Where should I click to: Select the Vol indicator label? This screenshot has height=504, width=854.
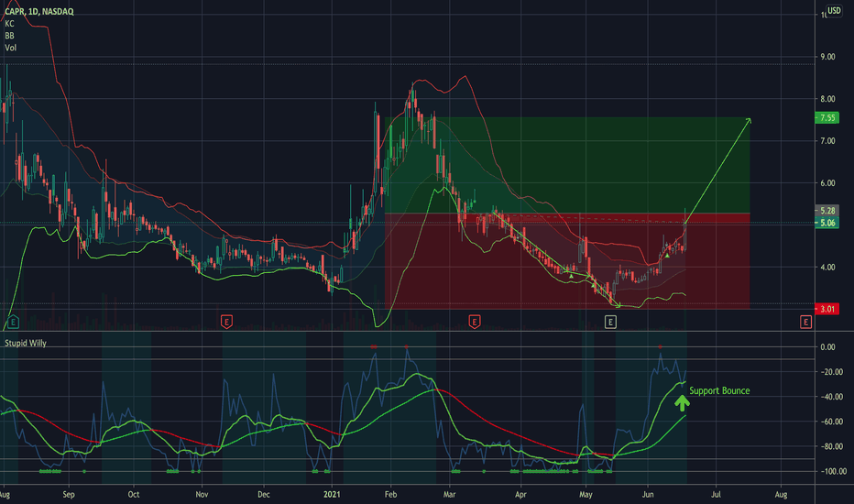pos(10,48)
